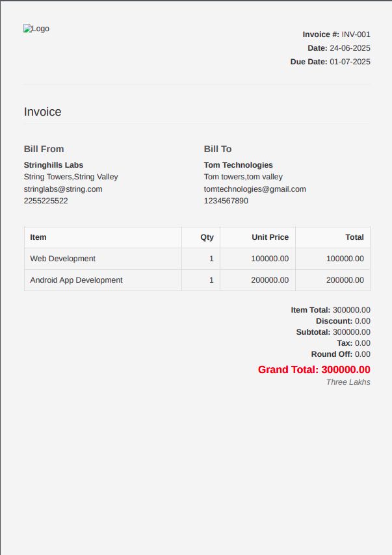Click the invoice number INV-001

pyautogui.click(x=356, y=34)
